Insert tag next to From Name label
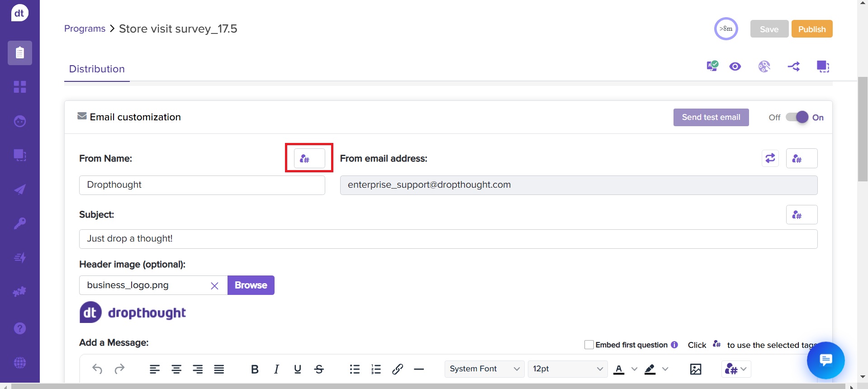The height and width of the screenshot is (389, 868). [309, 158]
